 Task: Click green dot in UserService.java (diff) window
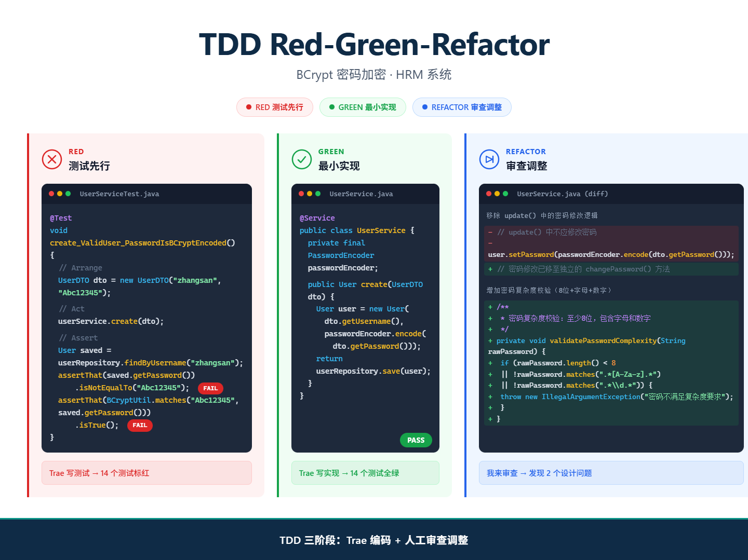click(x=505, y=194)
